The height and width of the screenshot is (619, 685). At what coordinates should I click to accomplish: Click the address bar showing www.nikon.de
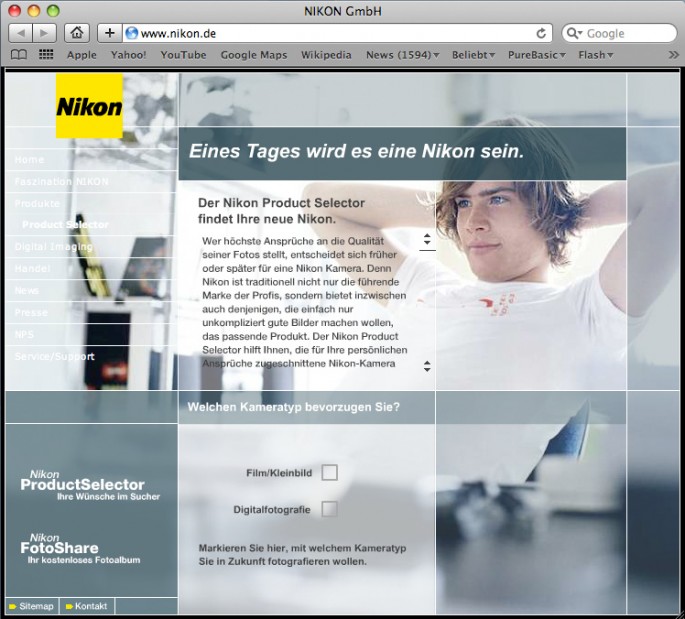coord(336,33)
